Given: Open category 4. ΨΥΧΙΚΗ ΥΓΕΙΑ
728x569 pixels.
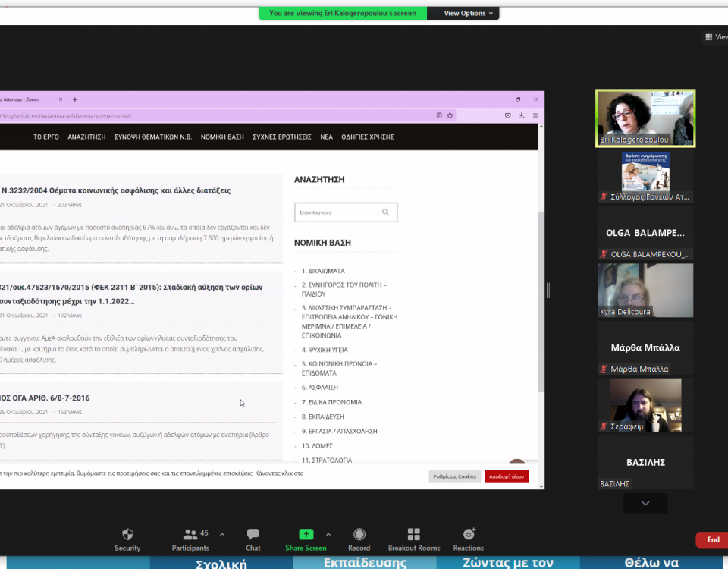Looking at the screenshot, I should 325,350.
